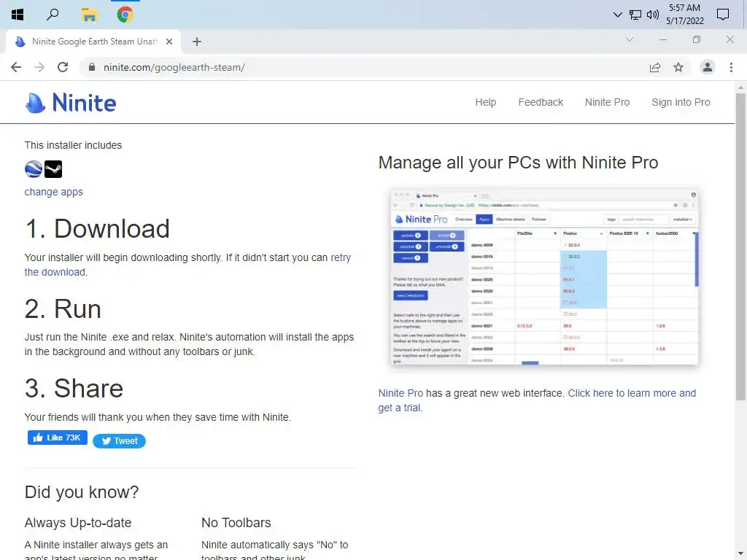Grab the vertical page scrollbar thumb
The height and width of the screenshot is (560, 747).
tap(740, 246)
